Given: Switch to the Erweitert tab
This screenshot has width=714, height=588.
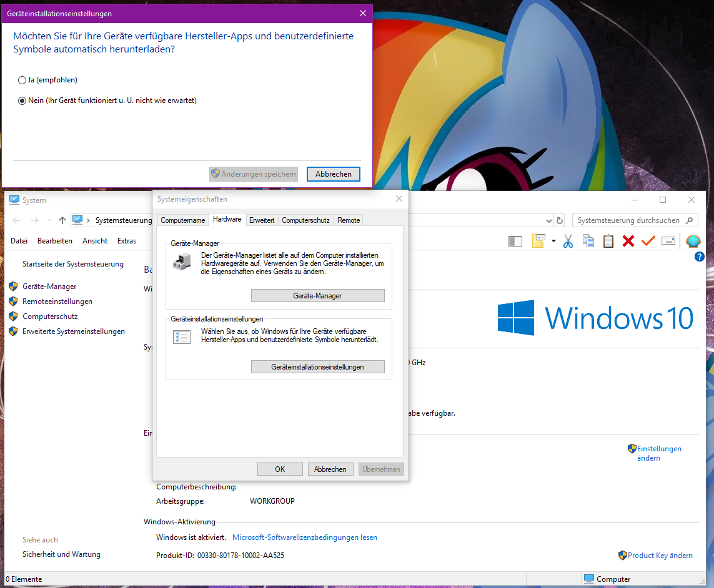Looking at the screenshot, I should pos(262,220).
